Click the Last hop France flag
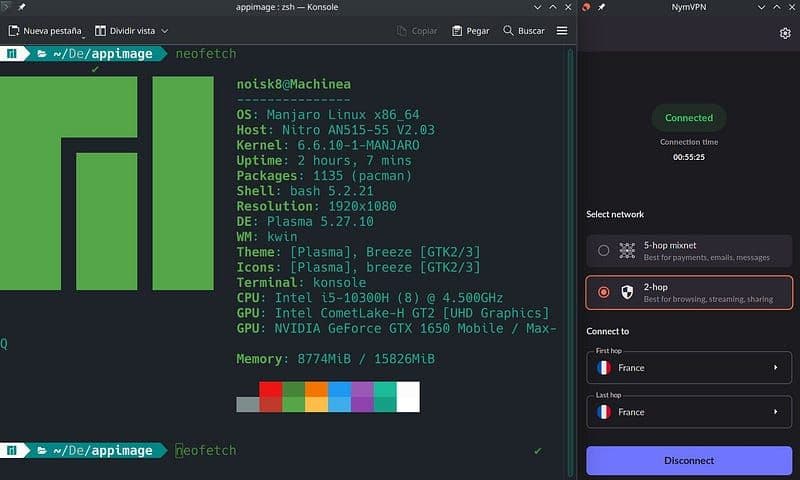 tap(604, 412)
